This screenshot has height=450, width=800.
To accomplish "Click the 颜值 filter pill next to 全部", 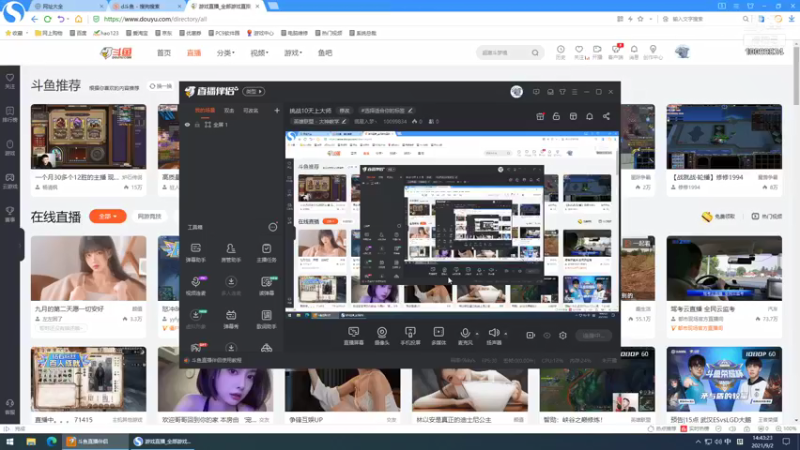I will (149, 216).
